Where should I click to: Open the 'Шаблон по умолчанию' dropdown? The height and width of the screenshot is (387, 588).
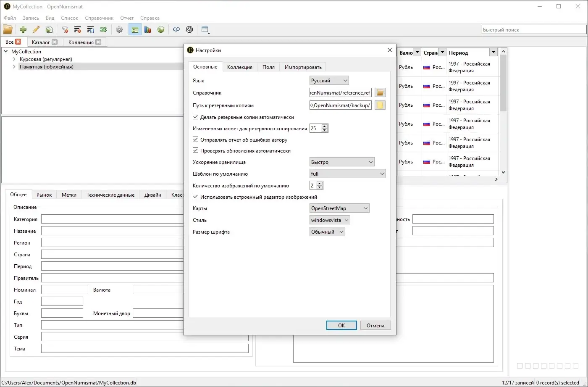point(347,174)
